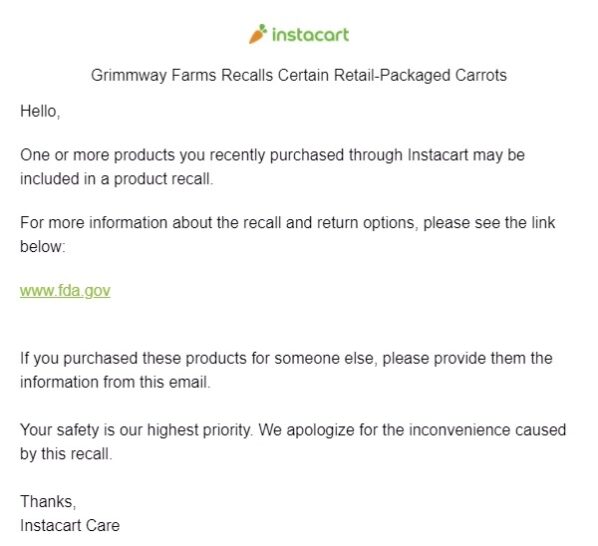This screenshot has width=598, height=546.
Task: Click 'Retail-Packaged Carrots' in the headline
Action: pos(420,75)
